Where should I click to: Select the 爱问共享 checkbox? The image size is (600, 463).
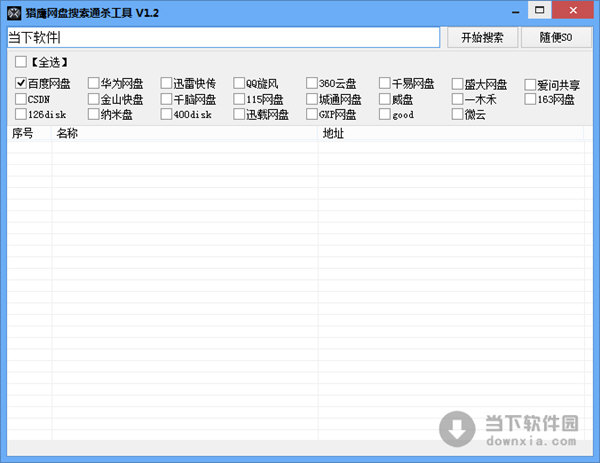tap(530, 85)
